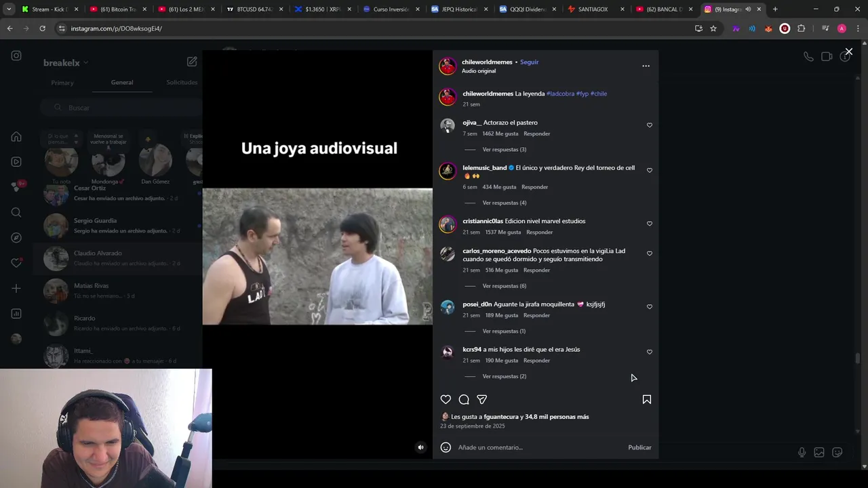Open the breakelx account switcher dropdown
The image size is (868, 488).
point(66,62)
